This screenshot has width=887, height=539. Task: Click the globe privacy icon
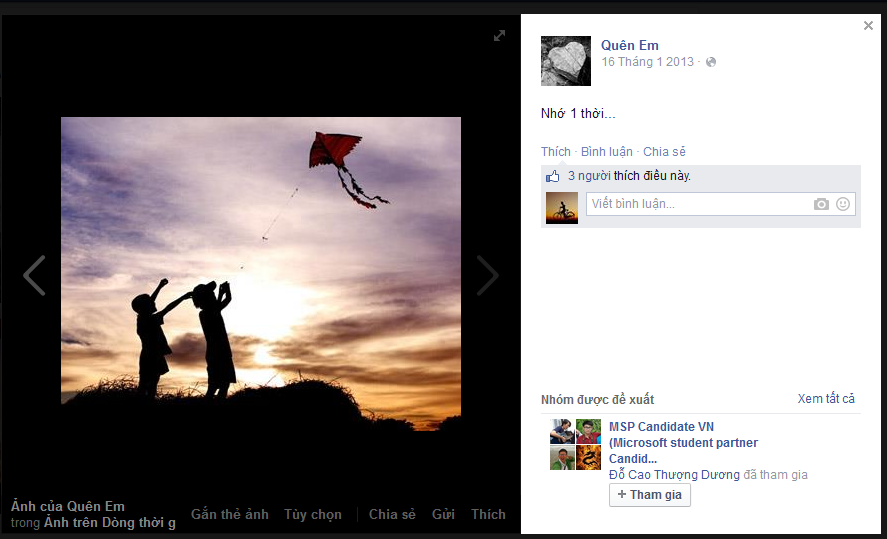[711, 62]
